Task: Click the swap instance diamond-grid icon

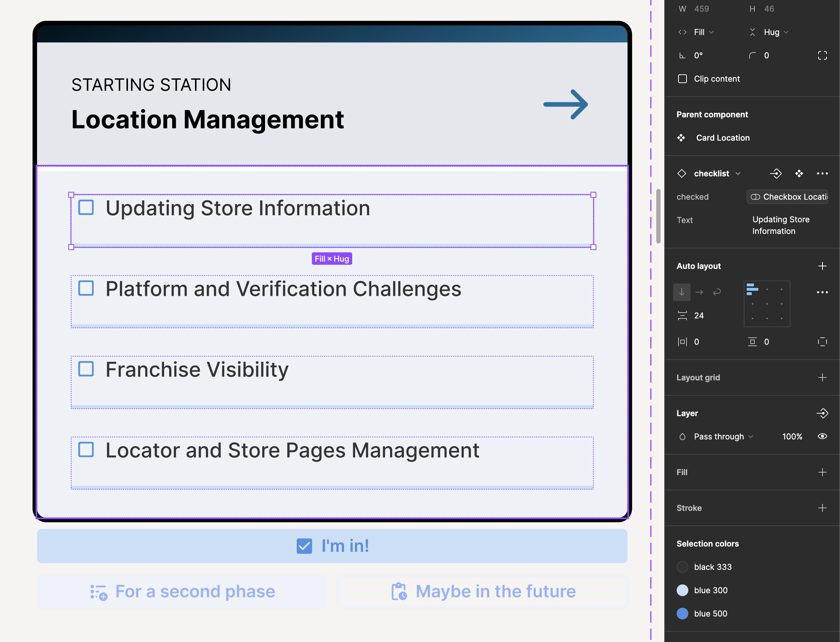Action: [799, 173]
